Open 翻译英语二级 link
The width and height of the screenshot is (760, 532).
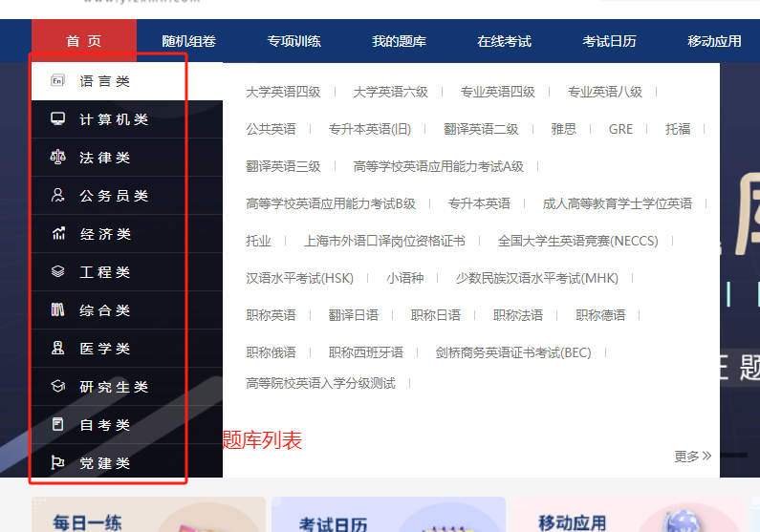point(481,129)
